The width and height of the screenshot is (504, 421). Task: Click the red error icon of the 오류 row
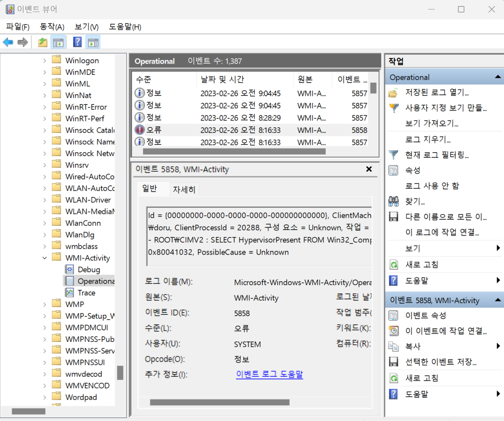[x=139, y=130]
